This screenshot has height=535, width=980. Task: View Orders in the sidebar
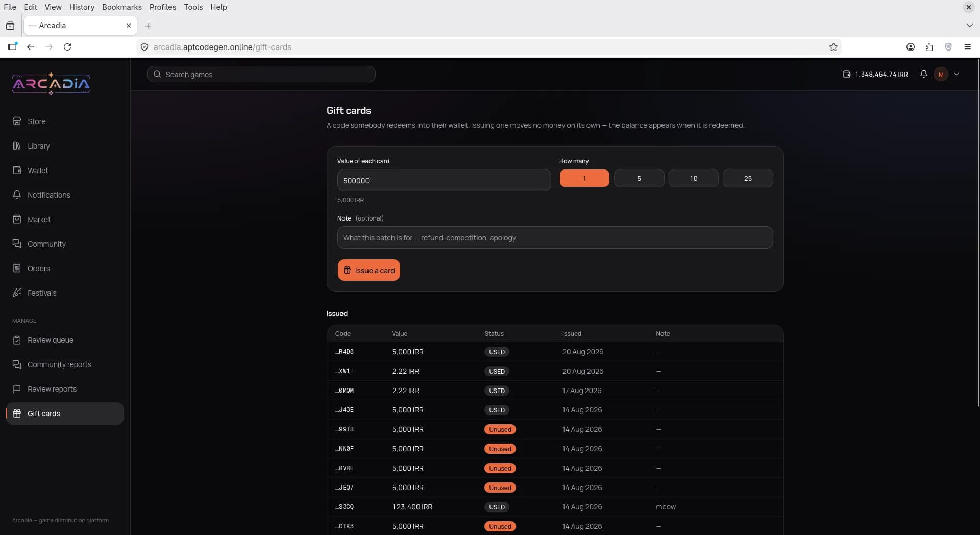pos(65,269)
